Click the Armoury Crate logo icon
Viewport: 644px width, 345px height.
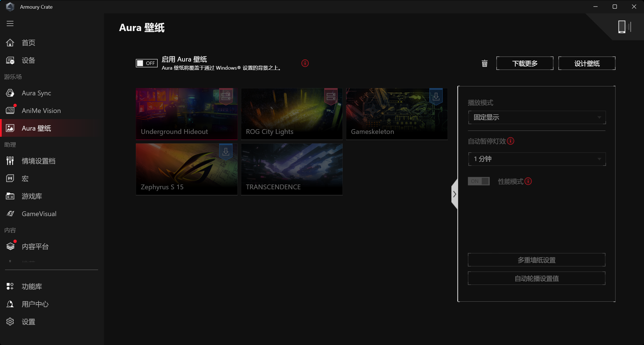click(x=10, y=7)
